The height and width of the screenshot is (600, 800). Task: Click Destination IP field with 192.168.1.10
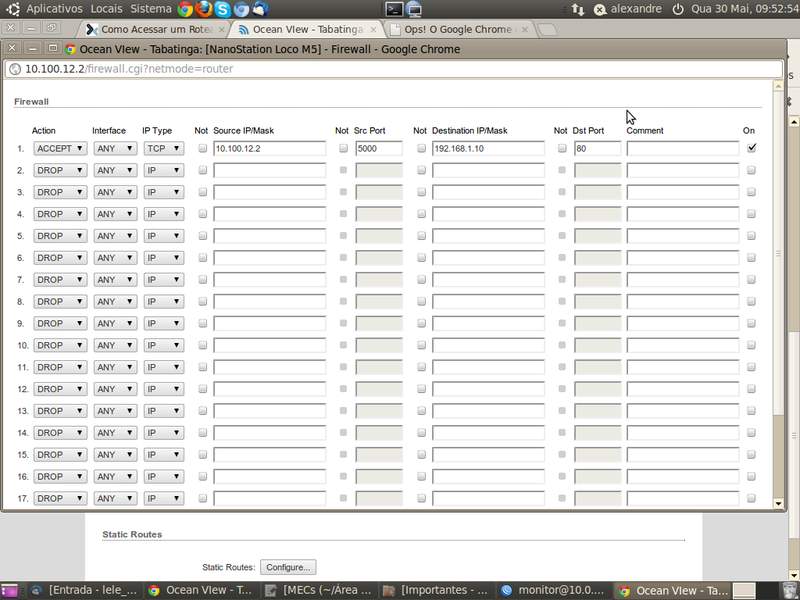tap(488, 148)
